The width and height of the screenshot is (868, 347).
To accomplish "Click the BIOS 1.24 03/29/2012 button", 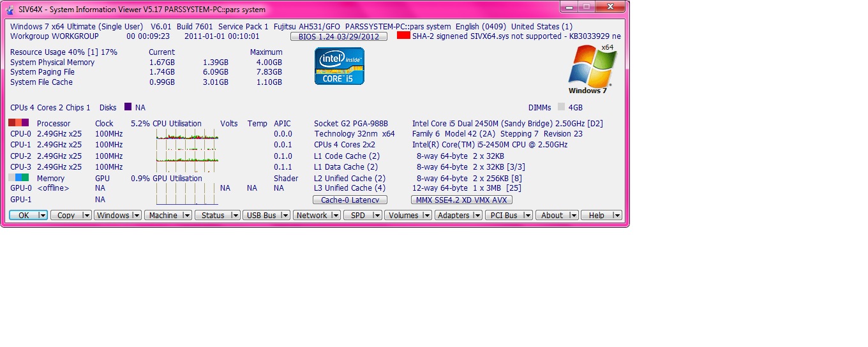I will tap(339, 36).
